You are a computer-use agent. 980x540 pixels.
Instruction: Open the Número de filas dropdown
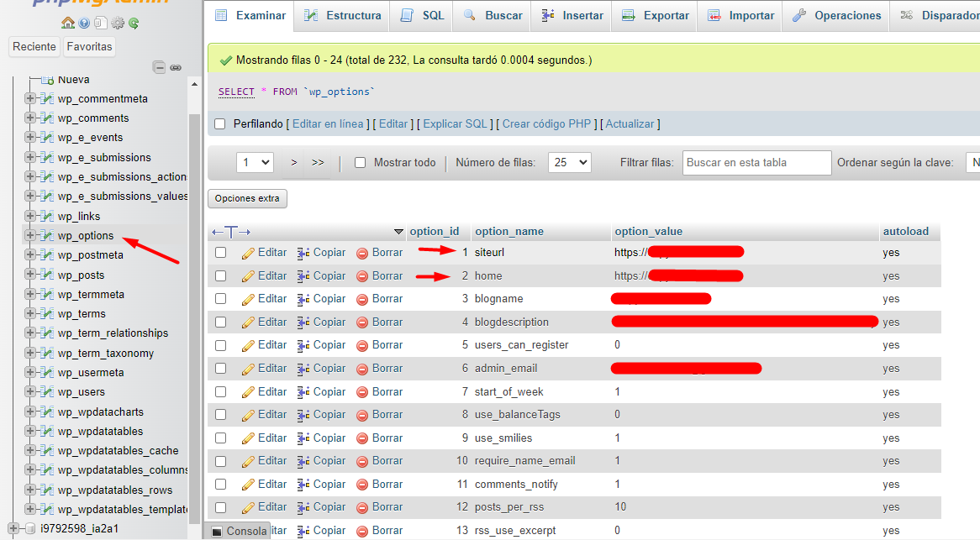569,162
